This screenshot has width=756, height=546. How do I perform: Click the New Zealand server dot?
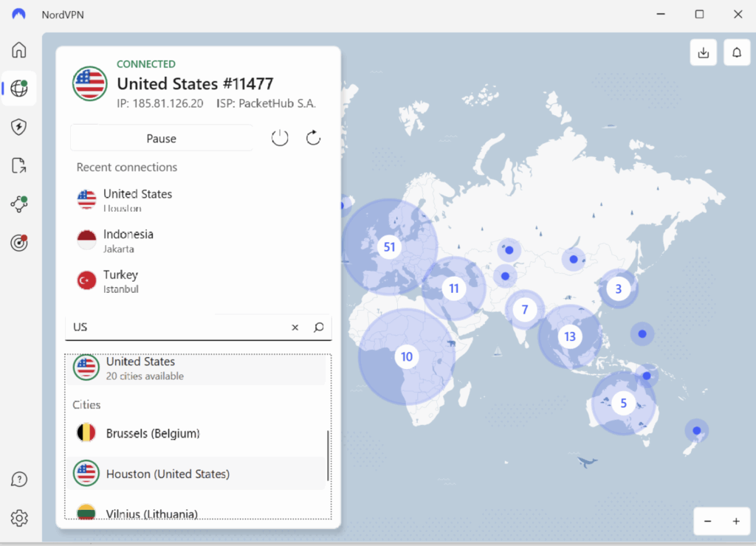click(697, 430)
